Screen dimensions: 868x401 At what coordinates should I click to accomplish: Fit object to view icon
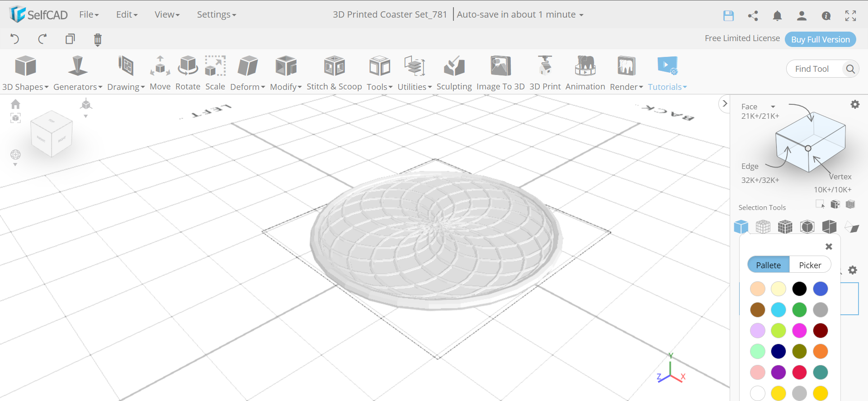pos(15,118)
